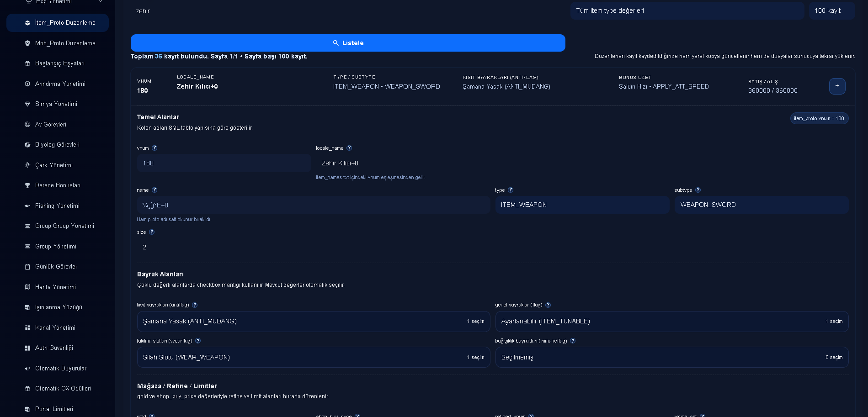This screenshot has height=417, width=868.
Task: Click the zehir search field
Action: pyautogui.click(x=347, y=11)
